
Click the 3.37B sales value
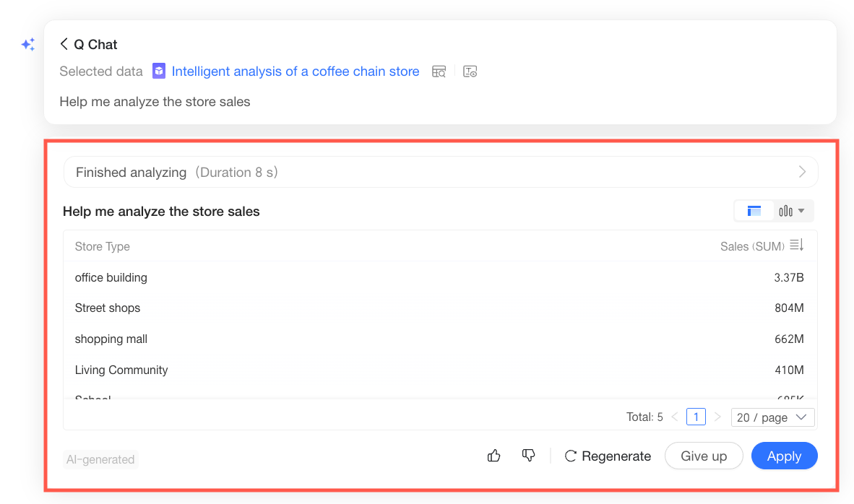[789, 277]
